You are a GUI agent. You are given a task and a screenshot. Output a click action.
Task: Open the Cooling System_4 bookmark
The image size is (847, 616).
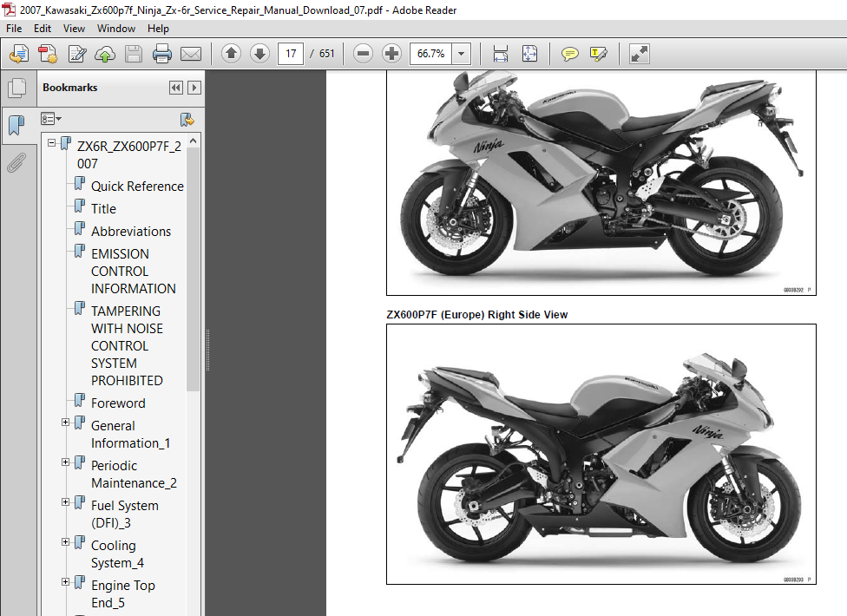[x=117, y=554]
